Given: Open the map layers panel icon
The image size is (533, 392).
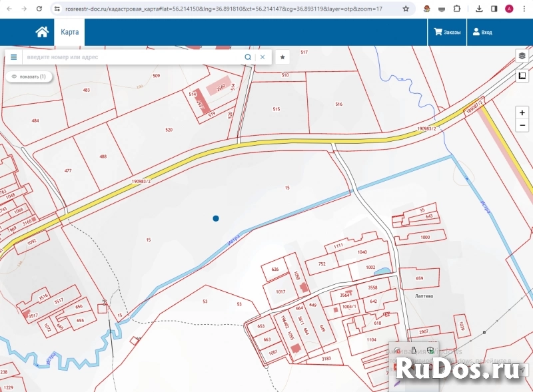Looking at the screenshot, I should pos(522,56).
